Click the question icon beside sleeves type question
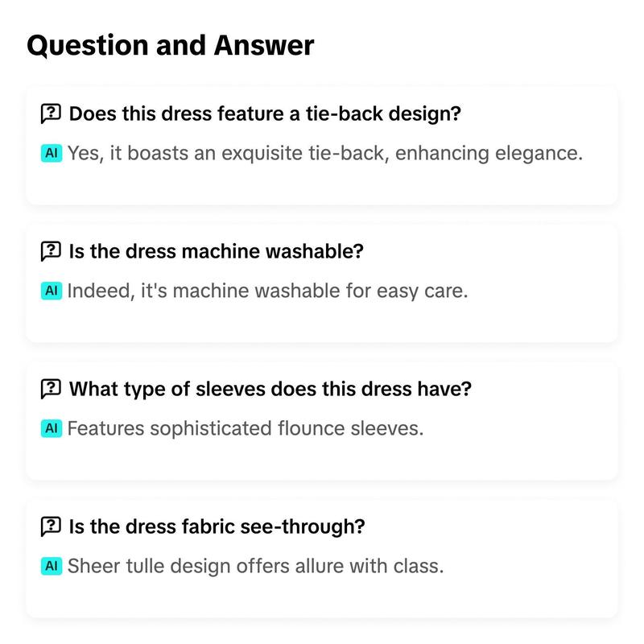 [51, 389]
